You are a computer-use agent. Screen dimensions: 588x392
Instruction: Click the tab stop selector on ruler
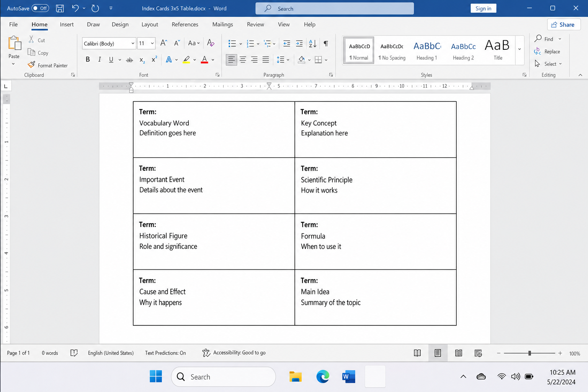coord(6,86)
